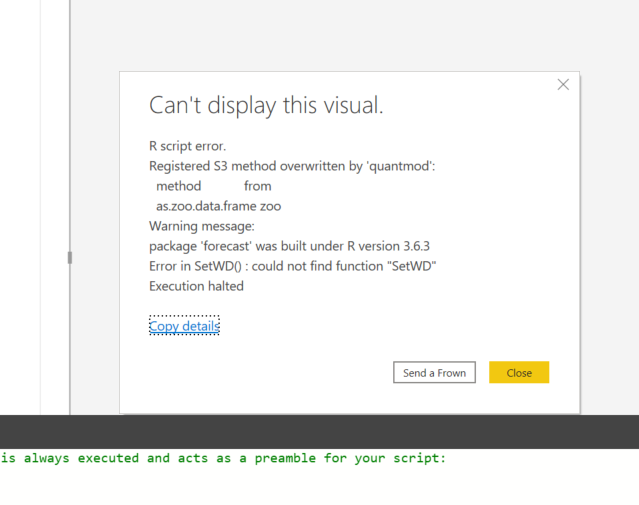Click the dark R script editor title bar
The width and height of the screenshot is (639, 505).
(x=320, y=432)
